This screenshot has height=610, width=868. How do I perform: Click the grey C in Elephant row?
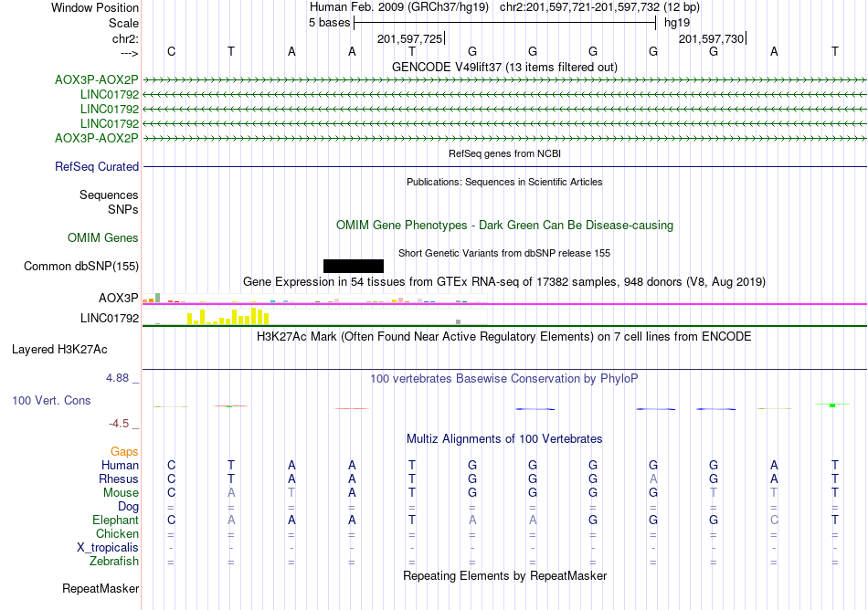pyautogui.click(x=774, y=520)
